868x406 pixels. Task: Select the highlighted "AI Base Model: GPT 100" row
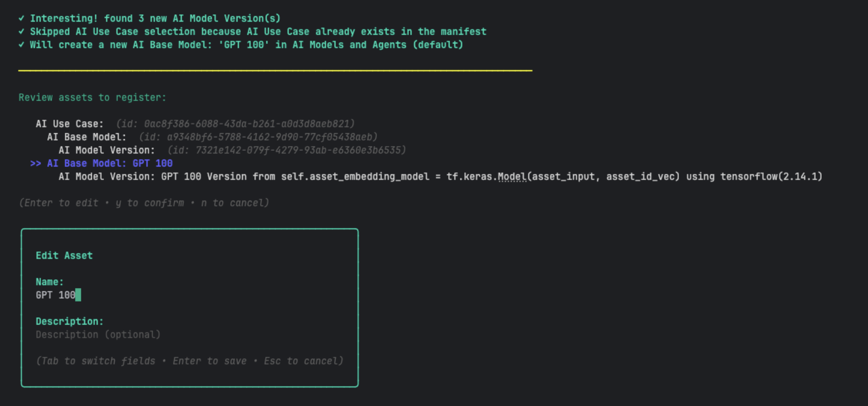pos(110,164)
